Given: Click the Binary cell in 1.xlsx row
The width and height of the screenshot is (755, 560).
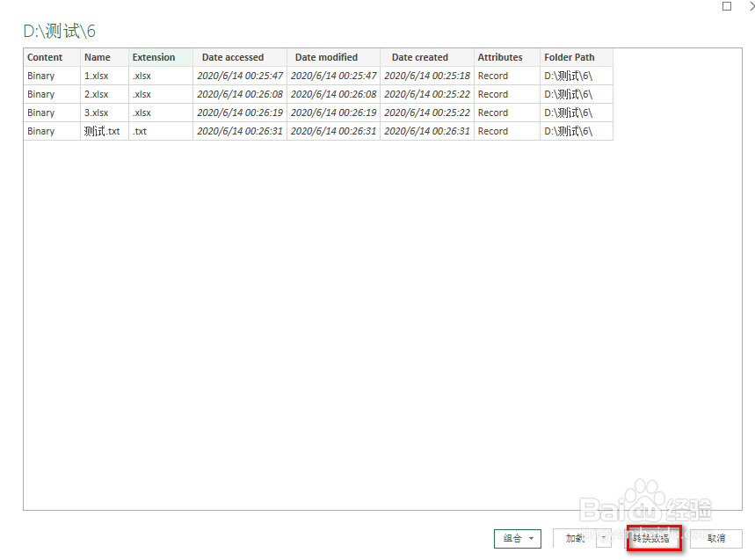Looking at the screenshot, I should pos(52,76).
